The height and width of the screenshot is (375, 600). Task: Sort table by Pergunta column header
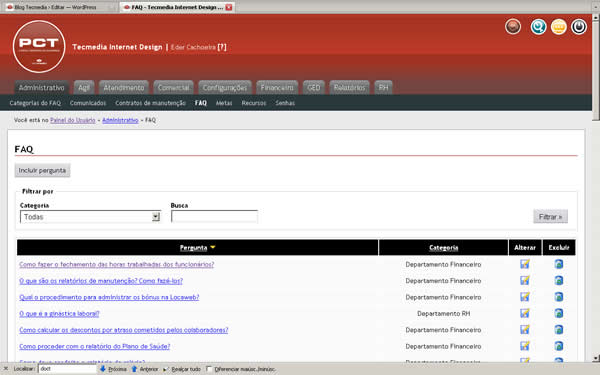pos(193,248)
